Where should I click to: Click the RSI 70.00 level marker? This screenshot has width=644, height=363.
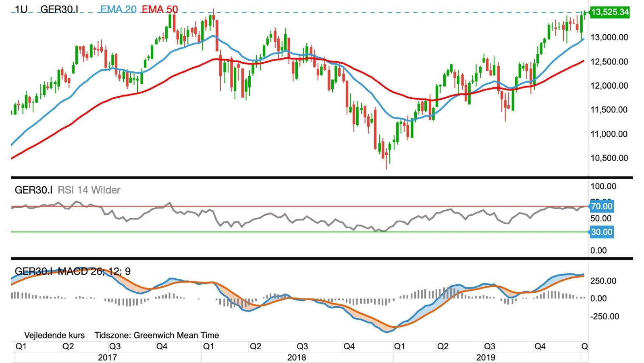pos(601,207)
